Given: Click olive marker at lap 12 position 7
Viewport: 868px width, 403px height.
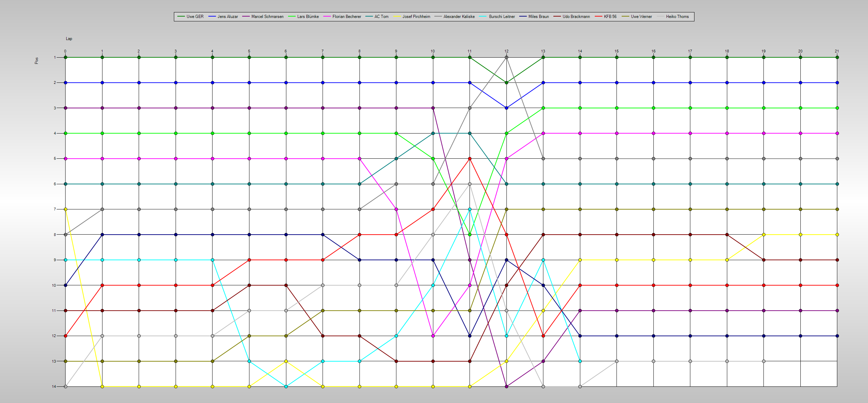Looking at the screenshot, I should [506, 209].
